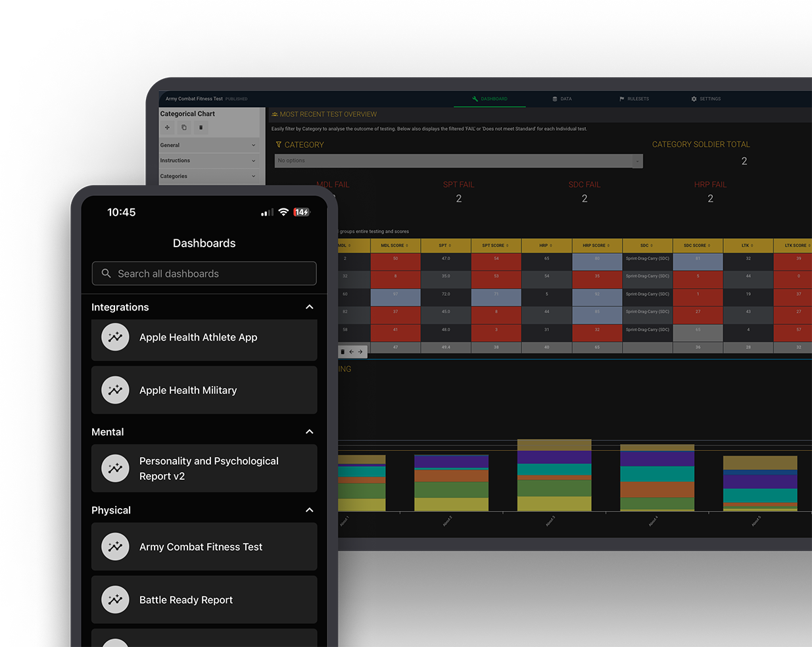Click the trash icon below the score table
The width and height of the screenshot is (812, 647).
click(x=343, y=352)
